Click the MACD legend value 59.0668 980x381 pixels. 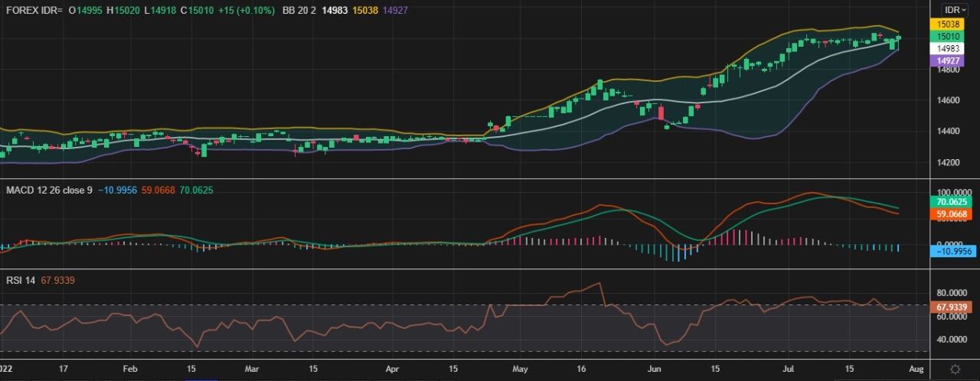tap(158, 189)
